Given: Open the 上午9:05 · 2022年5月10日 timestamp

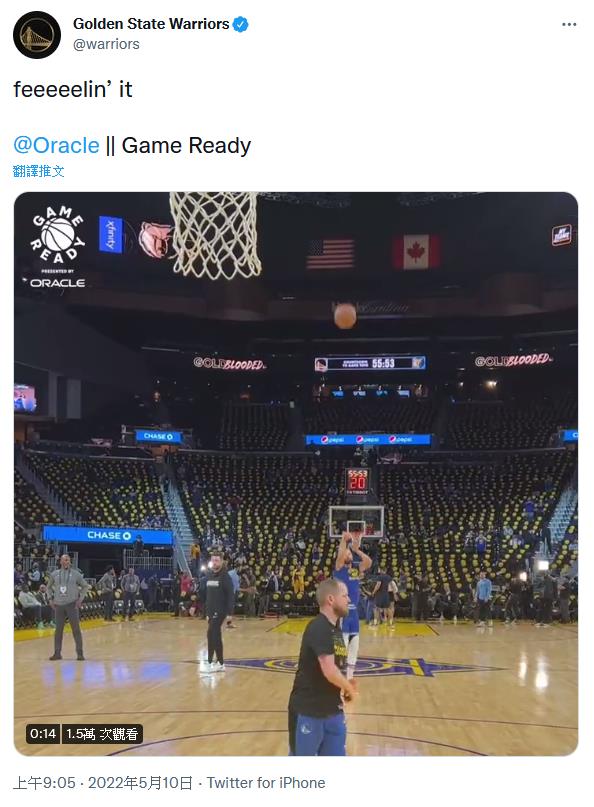Looking at the screenshot, I should coord(102,783).
